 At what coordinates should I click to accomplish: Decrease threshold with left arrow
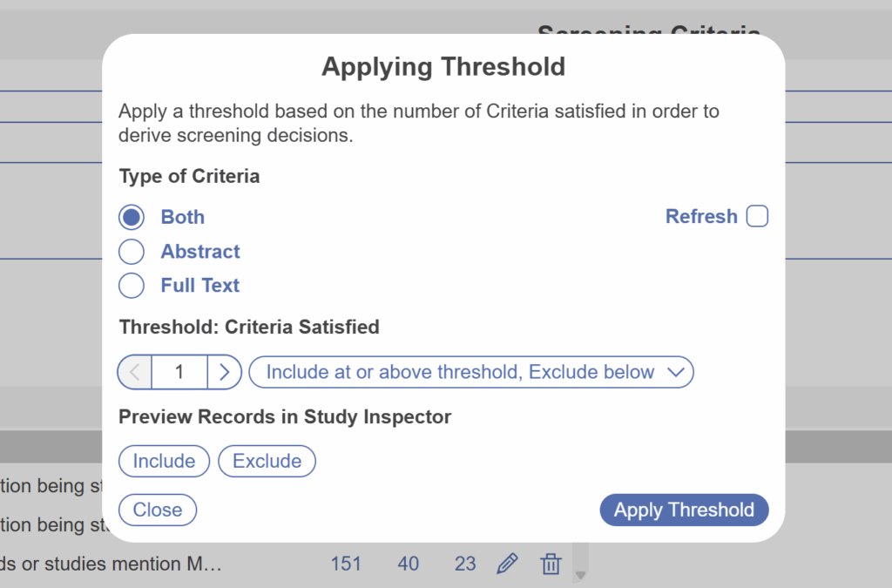pyautogui.click(x=135, y=372)
